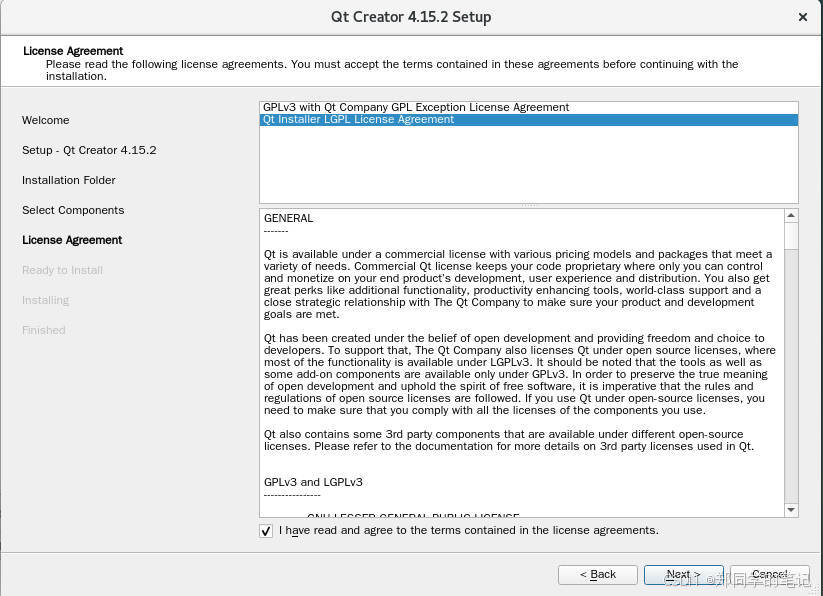Go to the Welcome step in the sidebar
The width and height of the screenshot is (823, 596).
[x=45, y=120]
